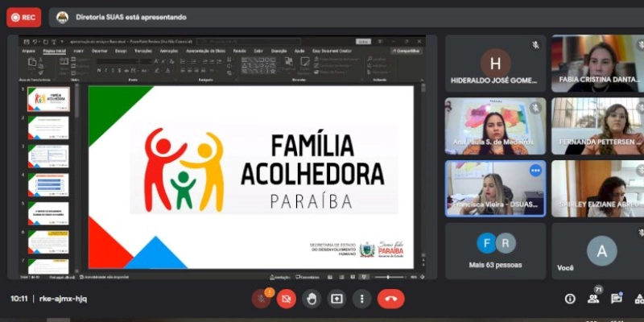This screenshot has height=322, width=644.
Task: Open the Ajuda ribbon tab
Action: (299, 51)
